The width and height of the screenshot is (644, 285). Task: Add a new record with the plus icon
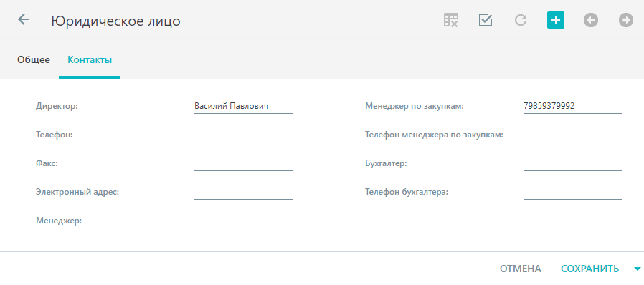coord(556,20)
